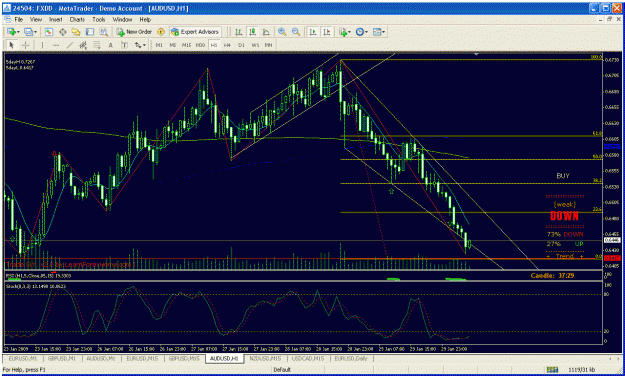Screen dimensions: 625x376
Task: Switch timeframe to MN
Action: coord(269,45)
